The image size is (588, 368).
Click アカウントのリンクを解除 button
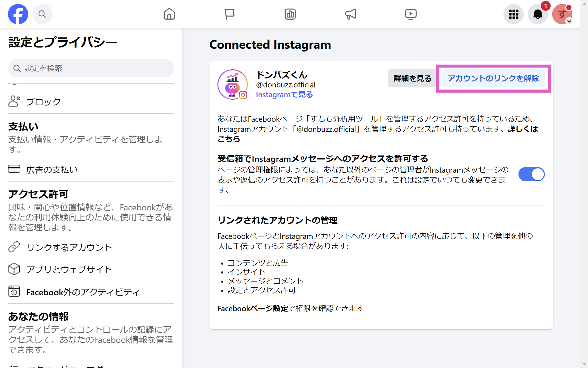click(493, 79)
